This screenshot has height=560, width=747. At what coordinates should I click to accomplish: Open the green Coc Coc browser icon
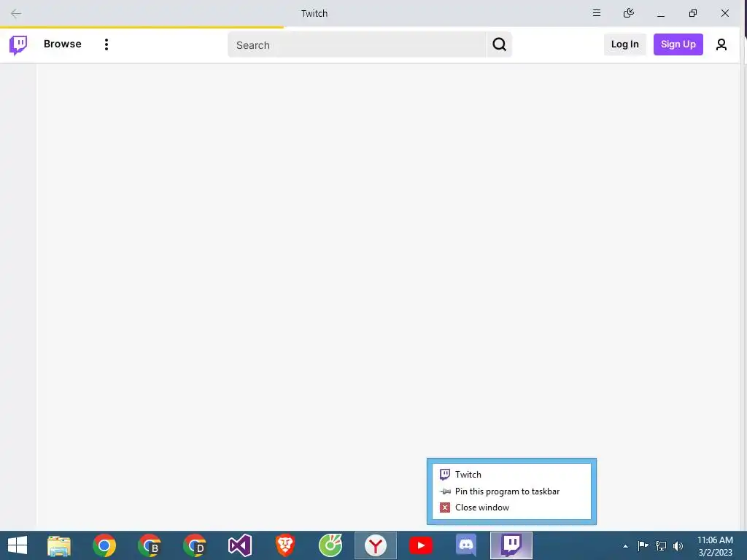[x=330, y=545]
